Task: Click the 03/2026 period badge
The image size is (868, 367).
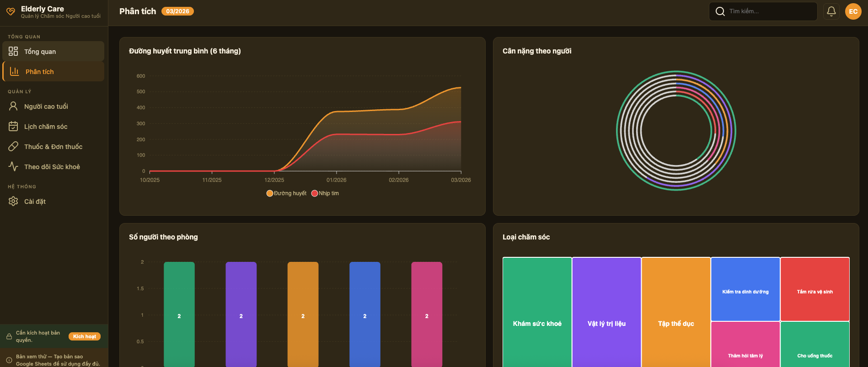Action: pos(177,11)
